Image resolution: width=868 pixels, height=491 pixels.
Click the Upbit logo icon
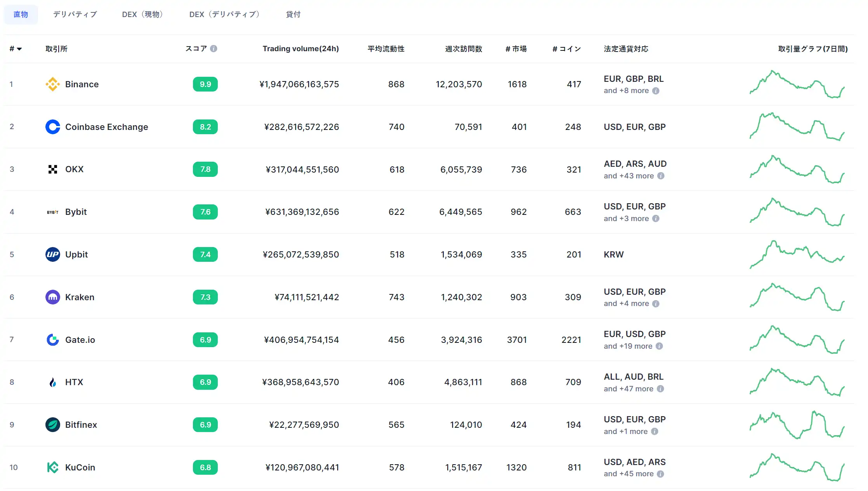click(x=52, y=254)
